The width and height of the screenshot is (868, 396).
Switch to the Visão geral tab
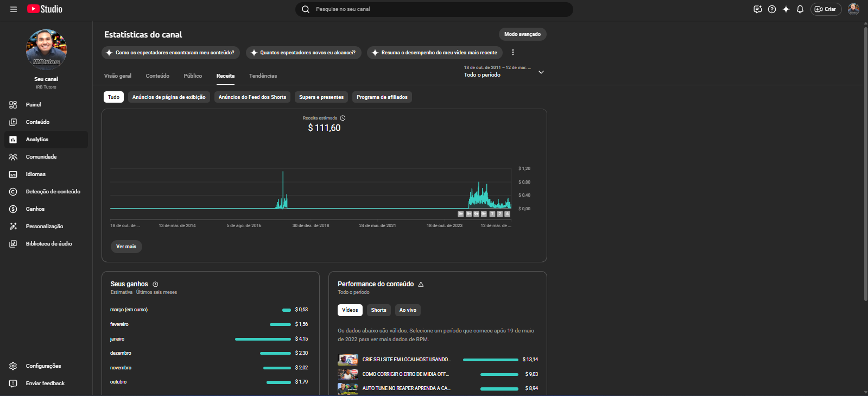pos(118,76)
